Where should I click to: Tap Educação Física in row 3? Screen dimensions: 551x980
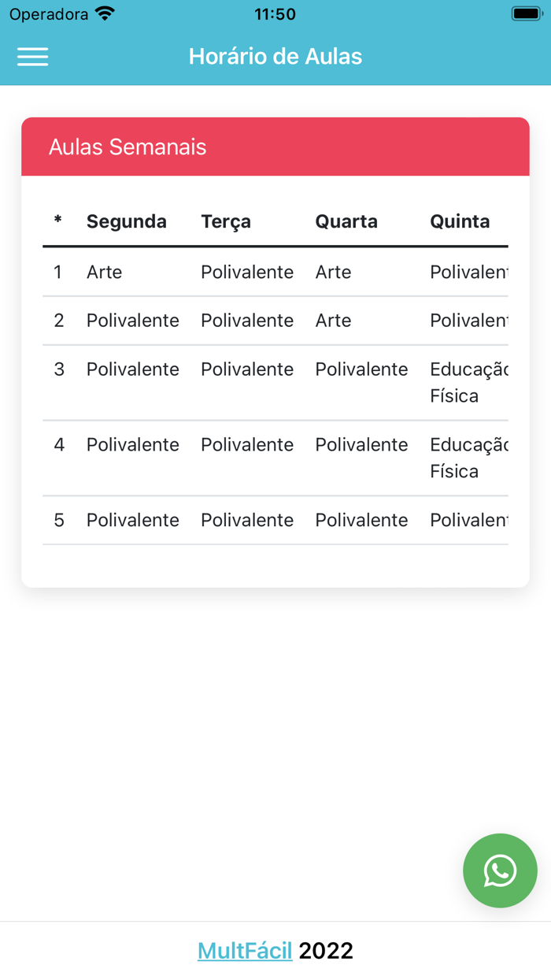[466, 382]
